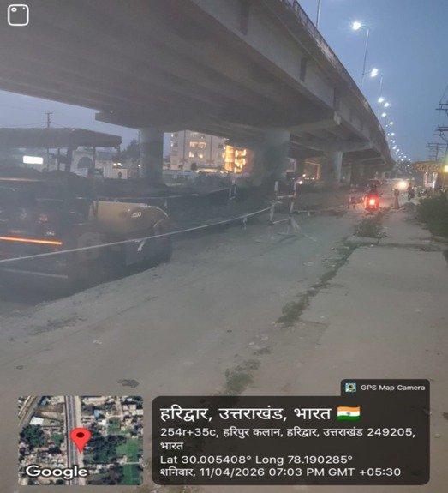
Task: Click the Lat 30.005408° coordinates text
Action: [206, 460]
